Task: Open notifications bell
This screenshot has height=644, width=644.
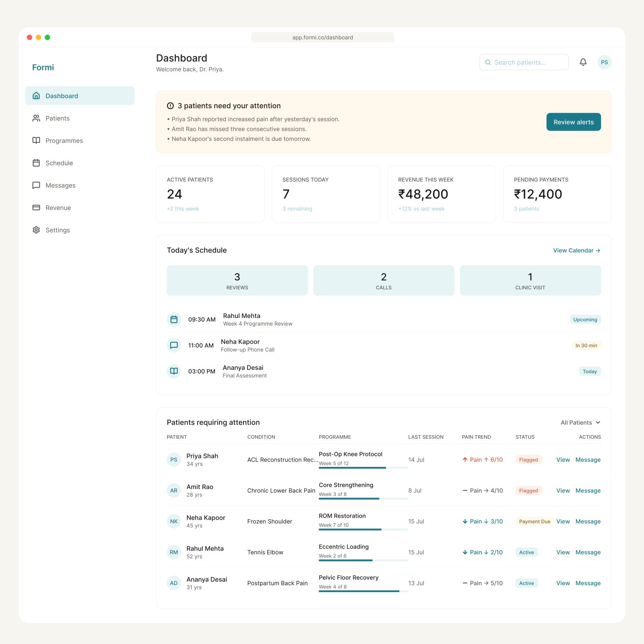Action: tap(583, 62)
